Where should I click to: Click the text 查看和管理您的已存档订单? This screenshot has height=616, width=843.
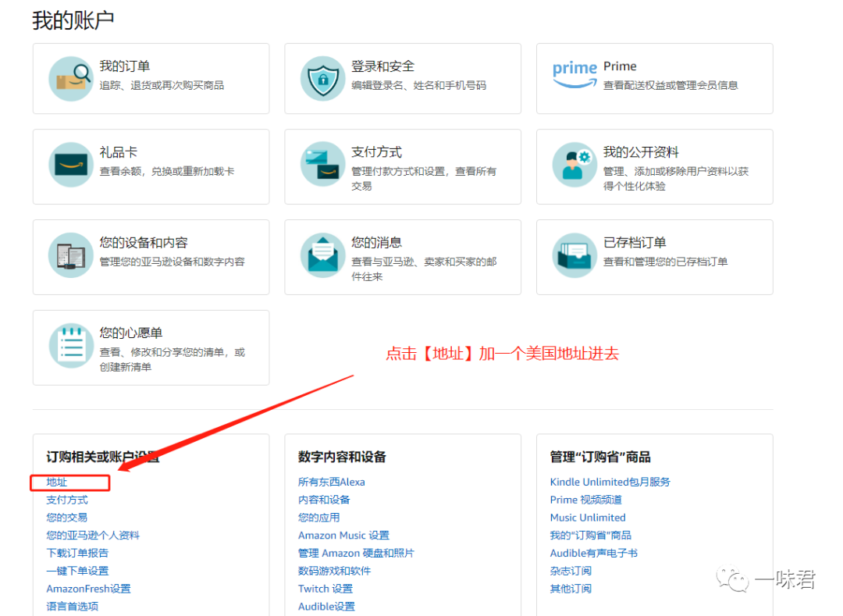[x=666, y=262]
